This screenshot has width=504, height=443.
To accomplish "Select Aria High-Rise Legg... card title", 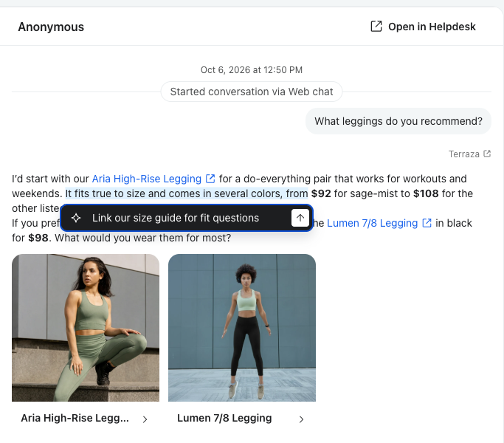I will (x=75, y=418).
